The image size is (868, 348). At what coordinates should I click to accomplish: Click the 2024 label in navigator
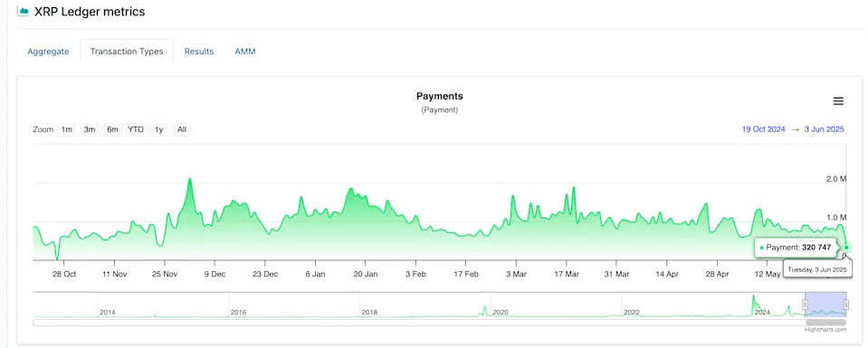762,313
